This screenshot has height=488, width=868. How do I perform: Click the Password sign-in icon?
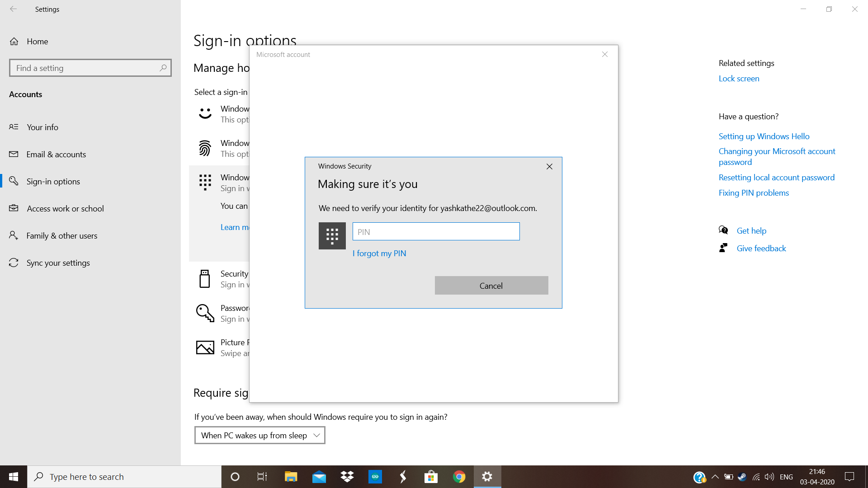(x=204, y=312)
